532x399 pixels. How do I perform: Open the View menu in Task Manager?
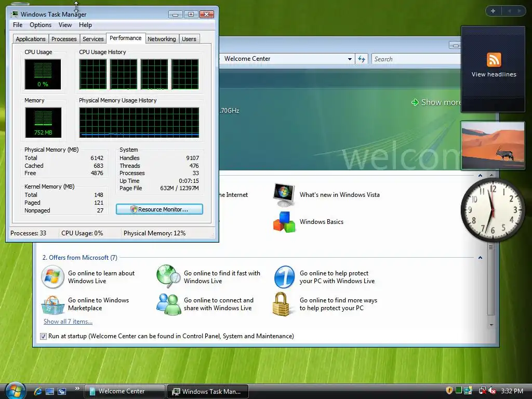65,25
